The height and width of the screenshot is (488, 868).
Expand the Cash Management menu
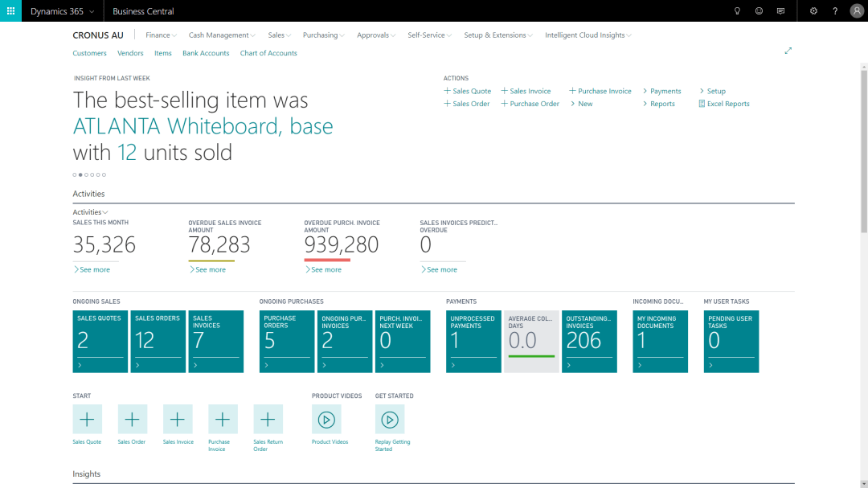222,35
